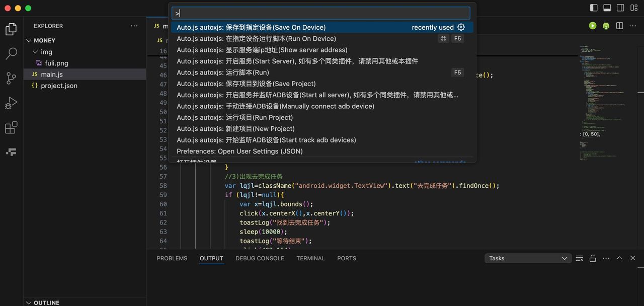Focus the command palette input field

pos(322,13)
